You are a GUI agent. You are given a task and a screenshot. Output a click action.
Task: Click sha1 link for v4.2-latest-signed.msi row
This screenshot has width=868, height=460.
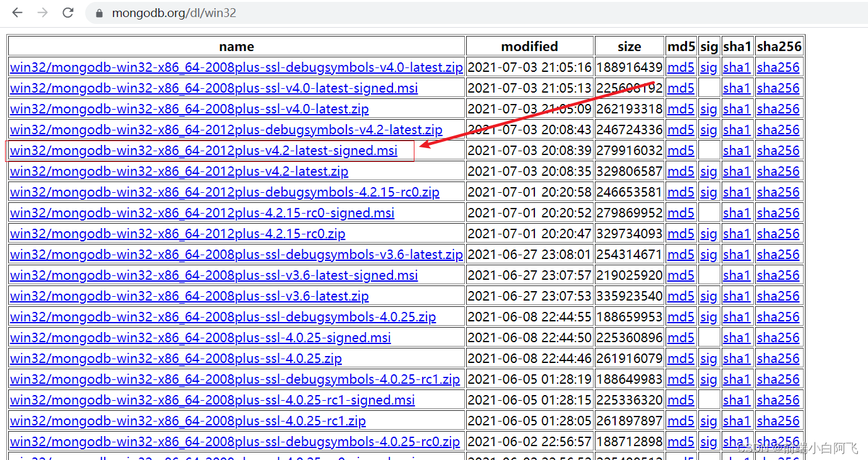tap(737, 151)
